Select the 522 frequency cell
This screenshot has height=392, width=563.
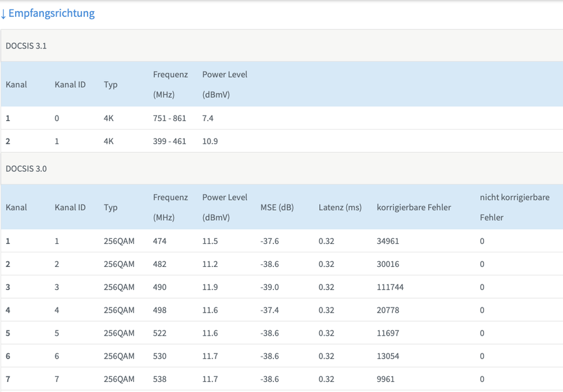click(159, 333)
